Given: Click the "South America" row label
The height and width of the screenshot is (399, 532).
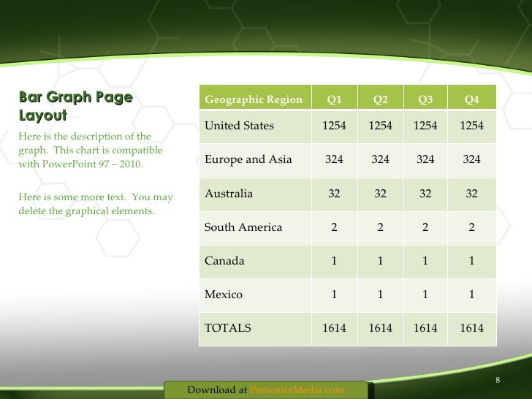Looking at the screenshot, I should click(243, 227).
